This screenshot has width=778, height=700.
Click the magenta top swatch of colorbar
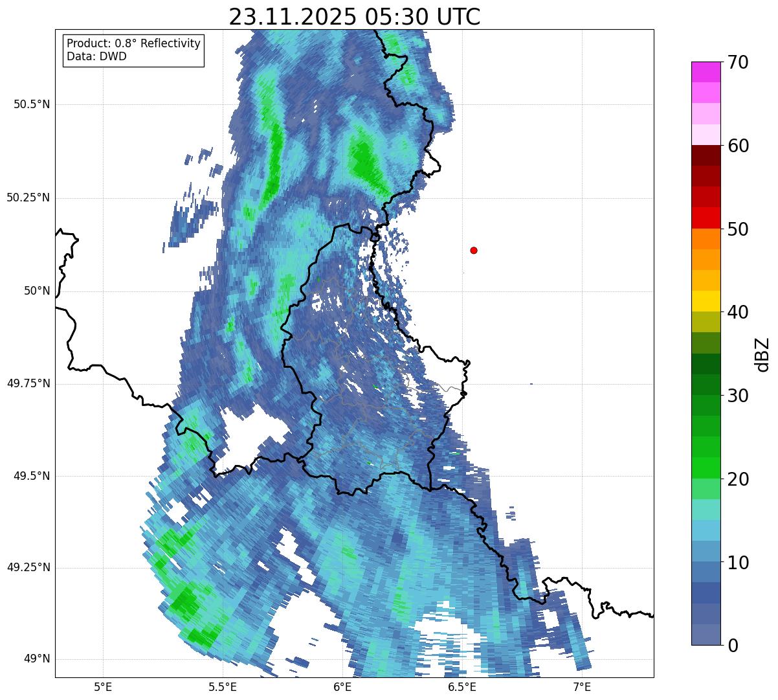[706, 72]
